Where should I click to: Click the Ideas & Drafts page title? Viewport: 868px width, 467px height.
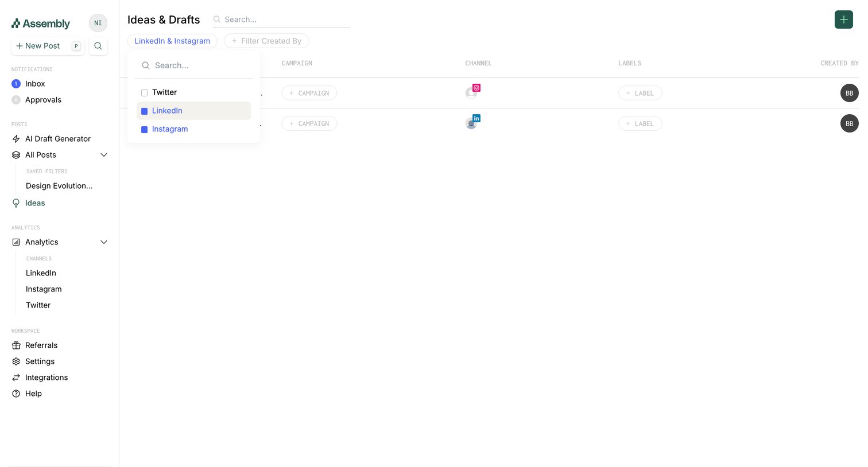point(164,20)
